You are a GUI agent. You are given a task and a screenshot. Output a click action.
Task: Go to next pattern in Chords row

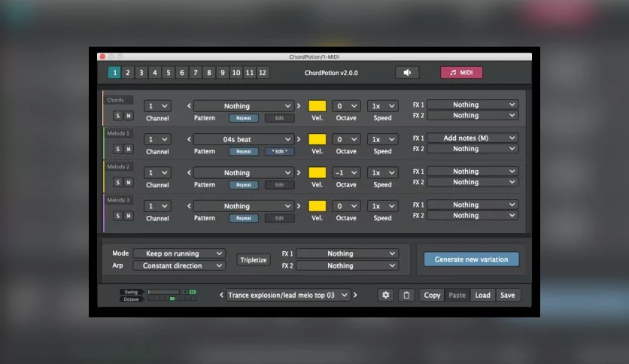click(x=299, y=106)
